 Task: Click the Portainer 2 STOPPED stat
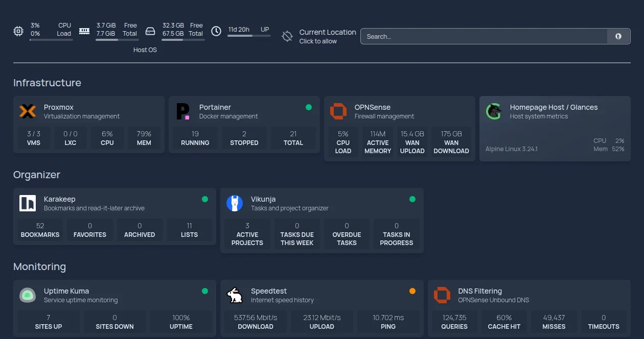pyautogui.click(x=244, y=138)
